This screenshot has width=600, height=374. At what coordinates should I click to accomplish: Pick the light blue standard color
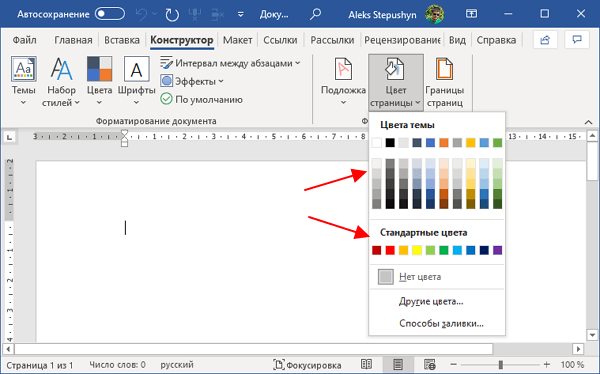[457, 250]
